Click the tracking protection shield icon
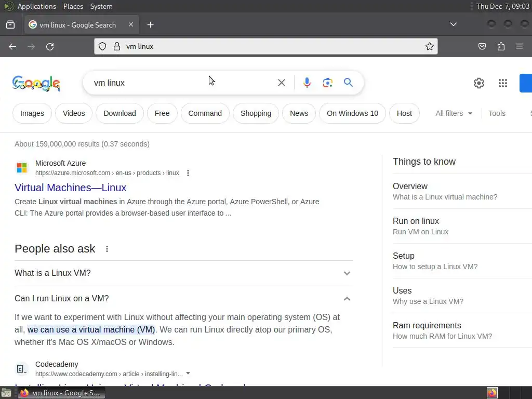 pyautogui.click(x=102, y=46)
